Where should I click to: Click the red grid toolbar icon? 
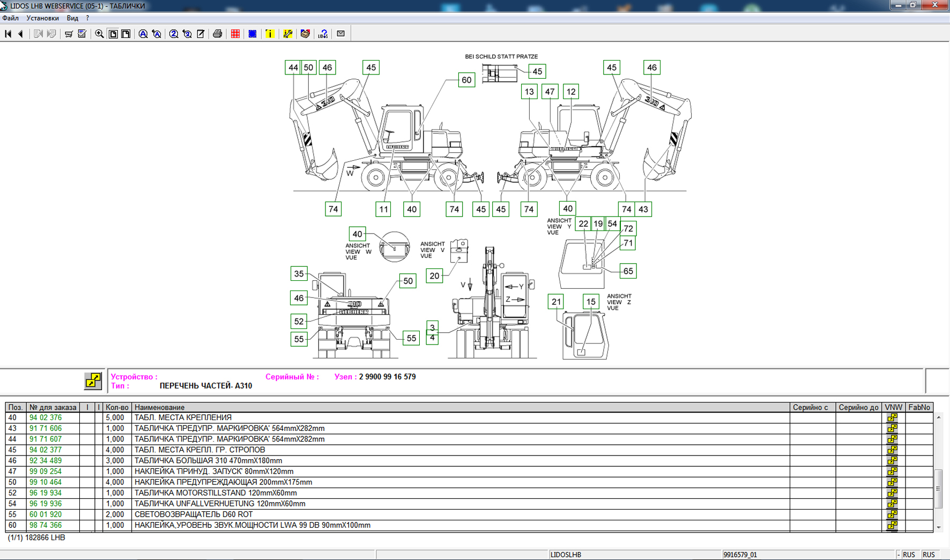[235, 34]
